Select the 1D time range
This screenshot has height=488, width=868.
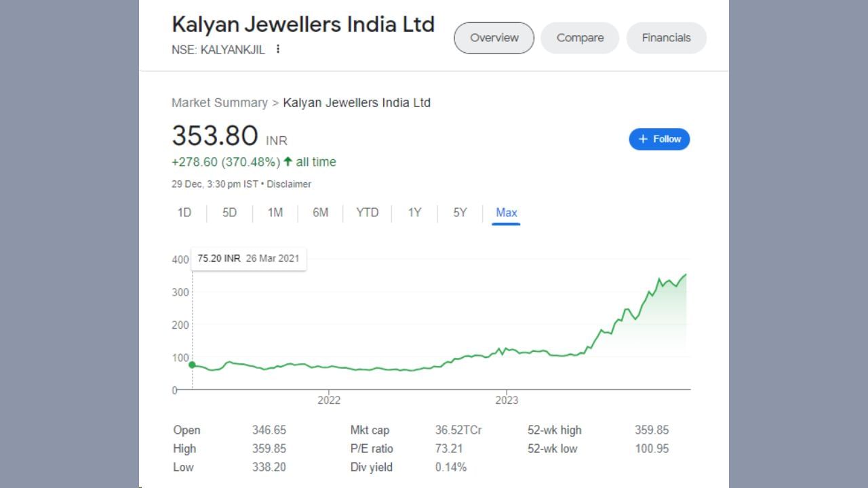click(x=184, y=213)
